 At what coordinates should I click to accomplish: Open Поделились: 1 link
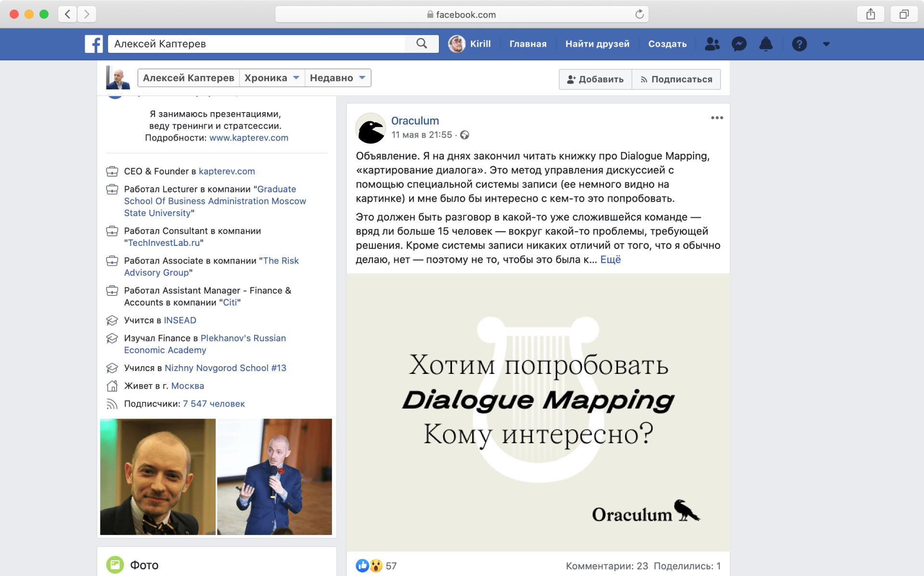[687, 566]
